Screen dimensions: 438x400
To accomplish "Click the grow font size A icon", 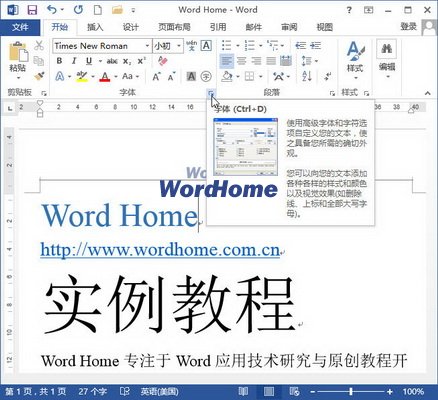I will click(x=156, y=77).
